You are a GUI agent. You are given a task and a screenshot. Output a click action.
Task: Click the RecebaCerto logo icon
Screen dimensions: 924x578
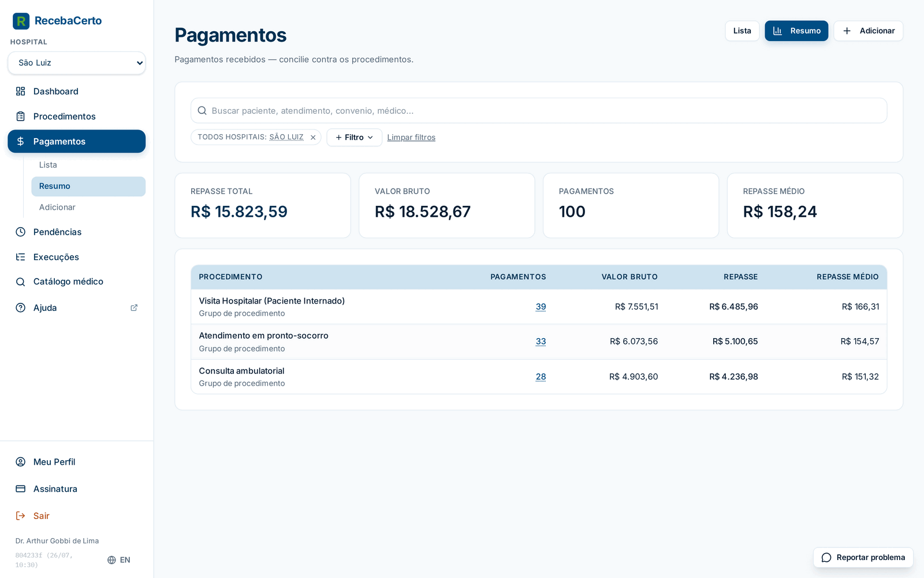pyautogui.click(x=21, y=21)
